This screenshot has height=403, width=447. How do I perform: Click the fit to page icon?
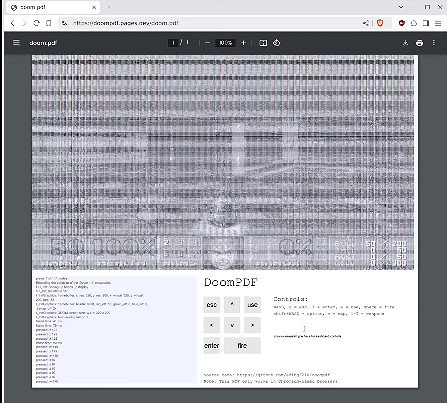click(x=263, y=43)
